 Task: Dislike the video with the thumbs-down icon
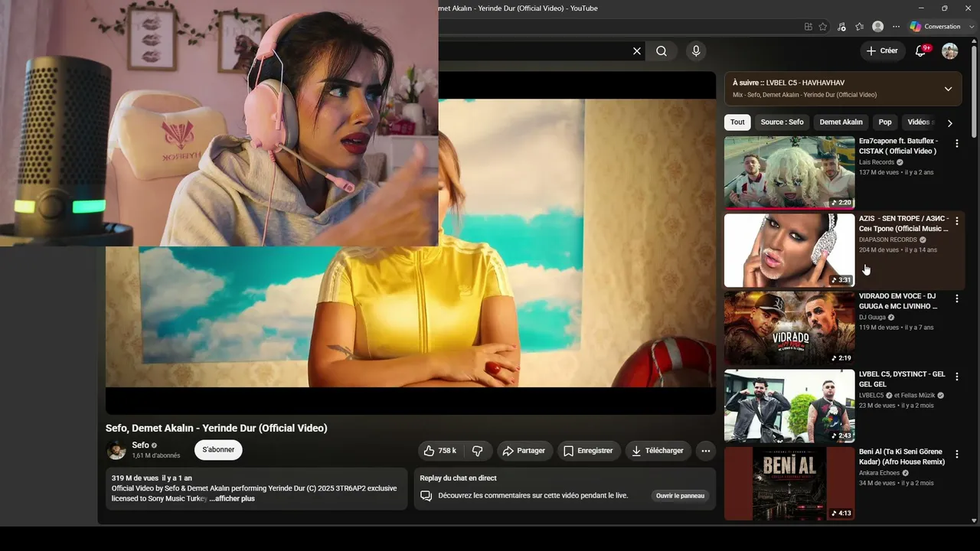(x=477, y=451)
